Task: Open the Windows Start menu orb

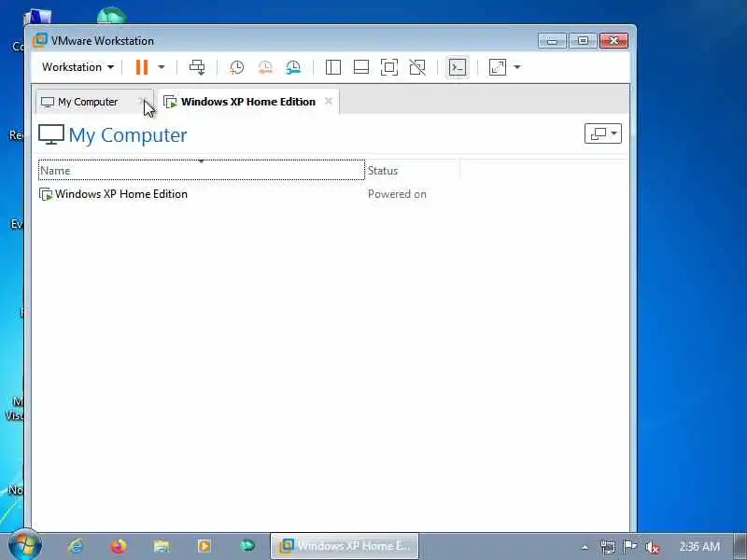Action: pos(25,545)
